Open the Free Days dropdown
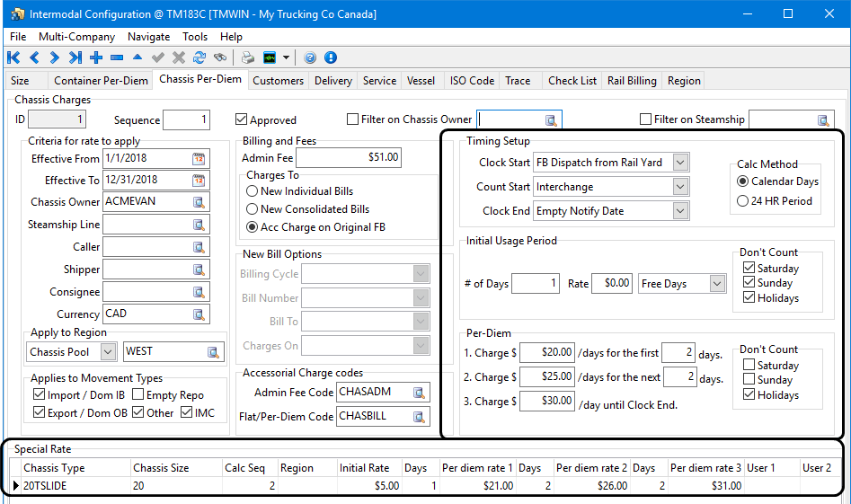 pyautogui.click(x=716, y=284)
